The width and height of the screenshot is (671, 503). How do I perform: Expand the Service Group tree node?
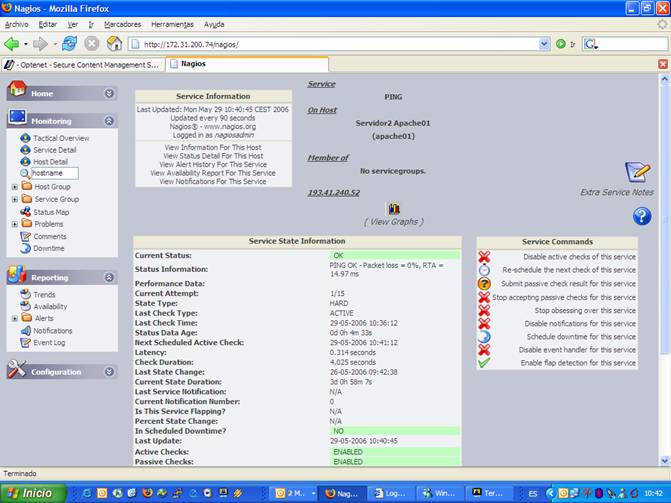click(x=15, y=199)
